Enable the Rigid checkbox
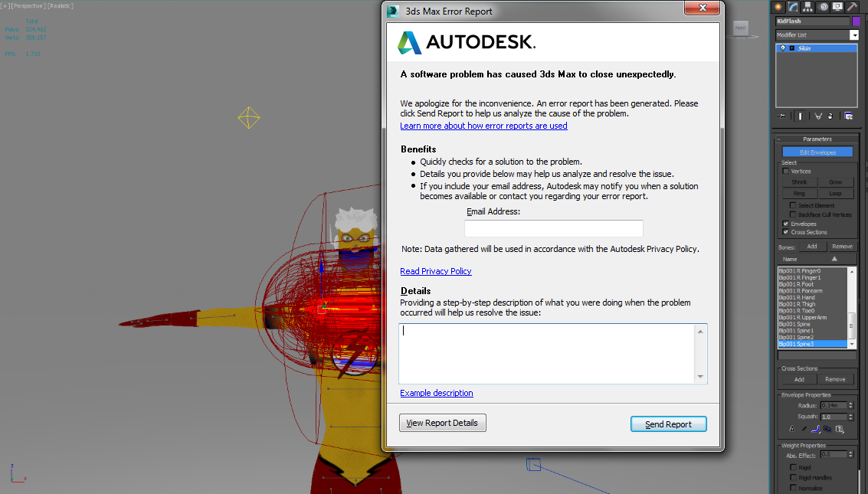This screenshot has width=868, height=494. click(x=793, y=467)
